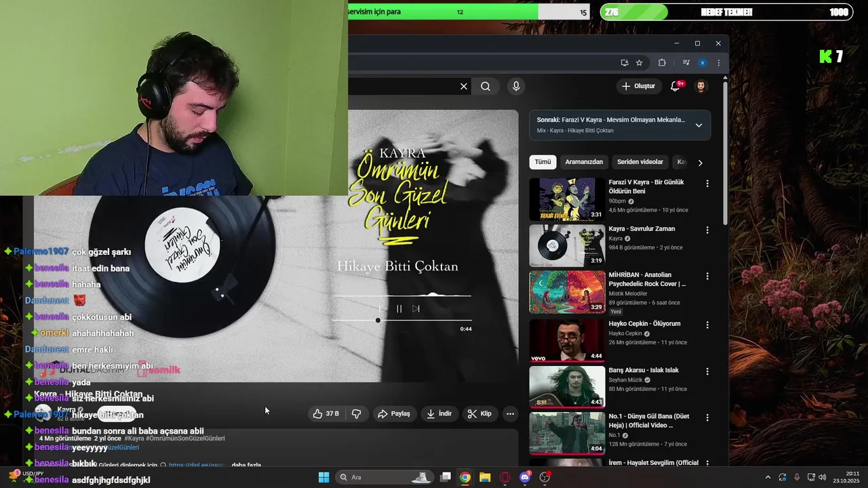
Task: Click the Oluştur create button
Action: click(638, 86)
